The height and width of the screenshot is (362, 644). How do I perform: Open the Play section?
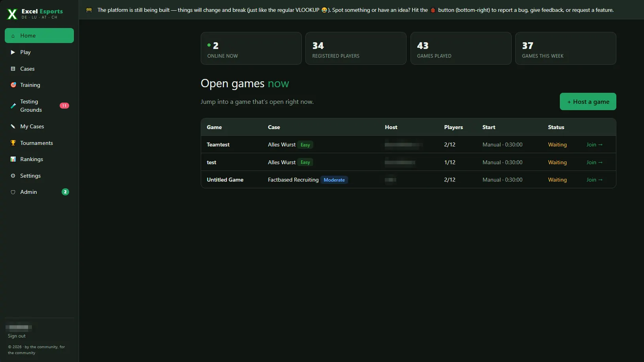point(39,52)
